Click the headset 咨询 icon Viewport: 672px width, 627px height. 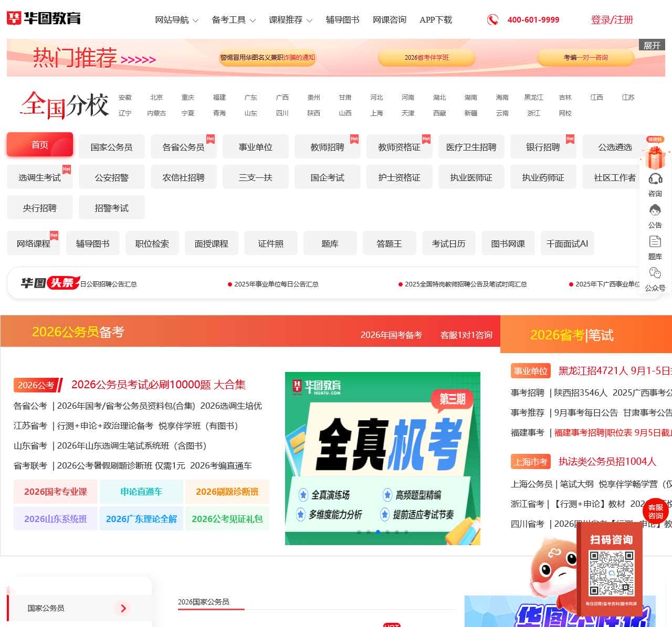pyautogui.click(x=655, y=179)
